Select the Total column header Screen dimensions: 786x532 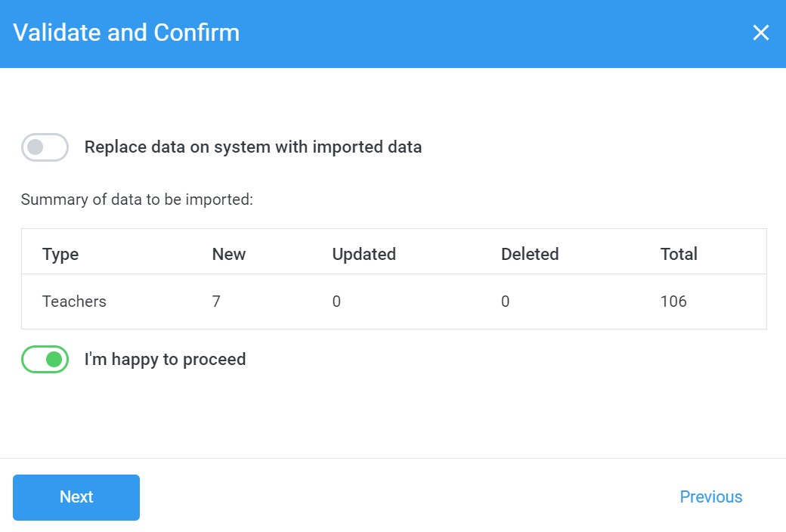pyautogui.click(x=679, y=255)
